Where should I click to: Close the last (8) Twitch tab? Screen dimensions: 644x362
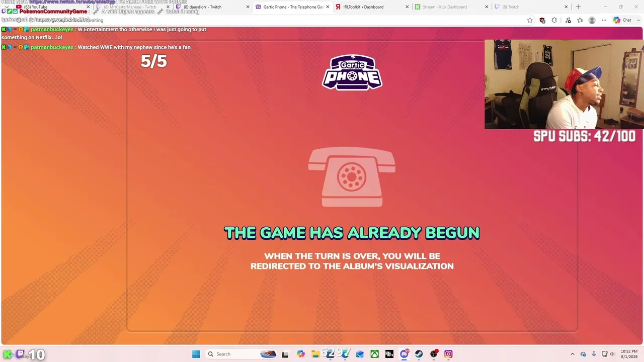click(566, 7)
